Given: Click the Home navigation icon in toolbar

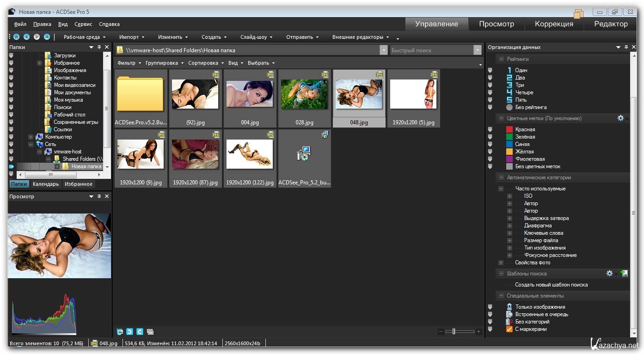Looking at the screenshot, I should (x=16, y=37).
